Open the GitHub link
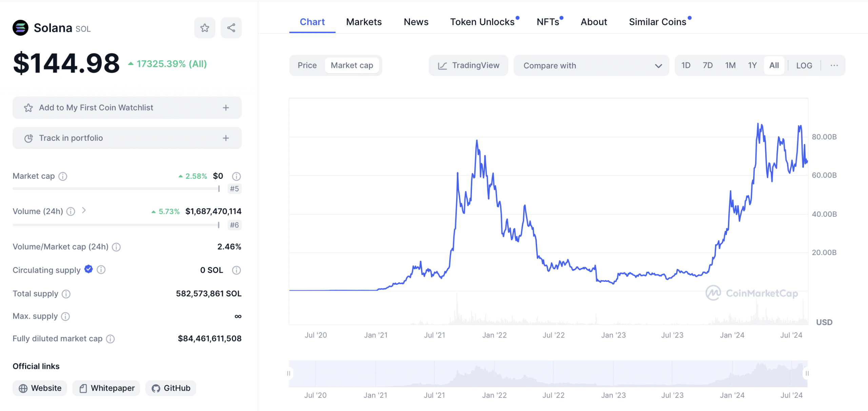868x411 pixels. (x=171, y=388)
